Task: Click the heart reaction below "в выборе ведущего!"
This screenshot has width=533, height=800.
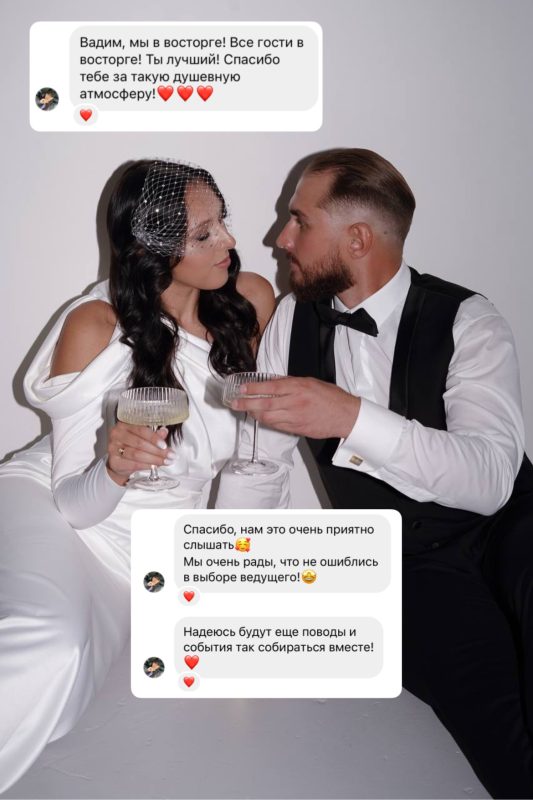Action: 189,596
